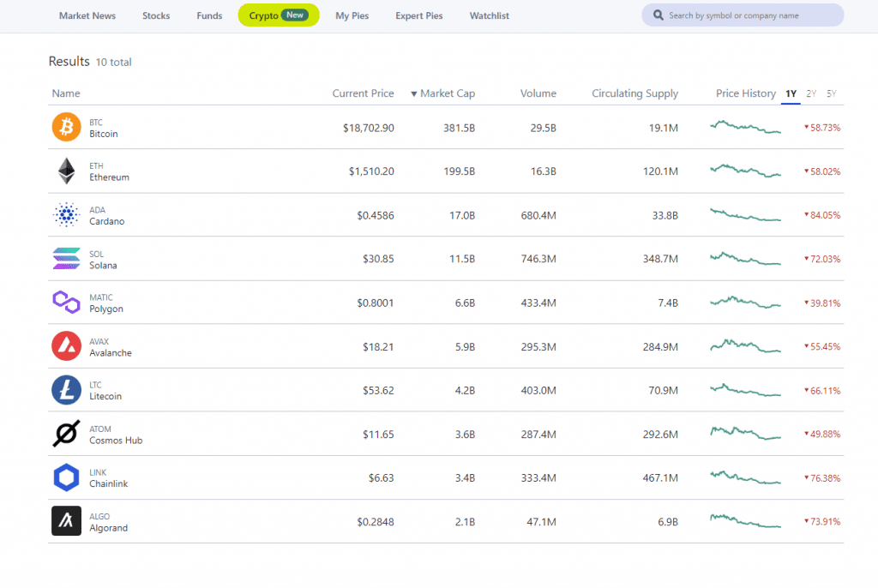This screenshot has width=878, height=588.
Task: Click the Cardano dotted logo icon
Action: coord(66,214)
